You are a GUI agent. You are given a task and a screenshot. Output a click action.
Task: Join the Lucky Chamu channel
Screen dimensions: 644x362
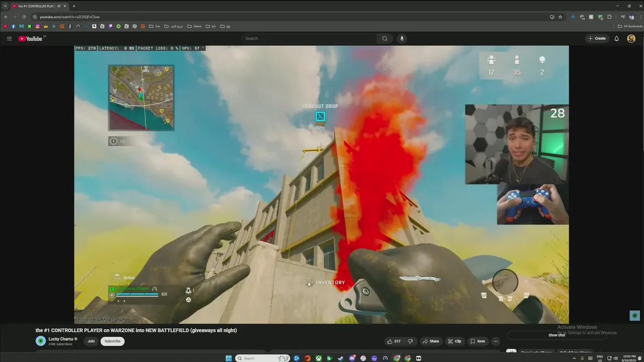click(91, 341)
